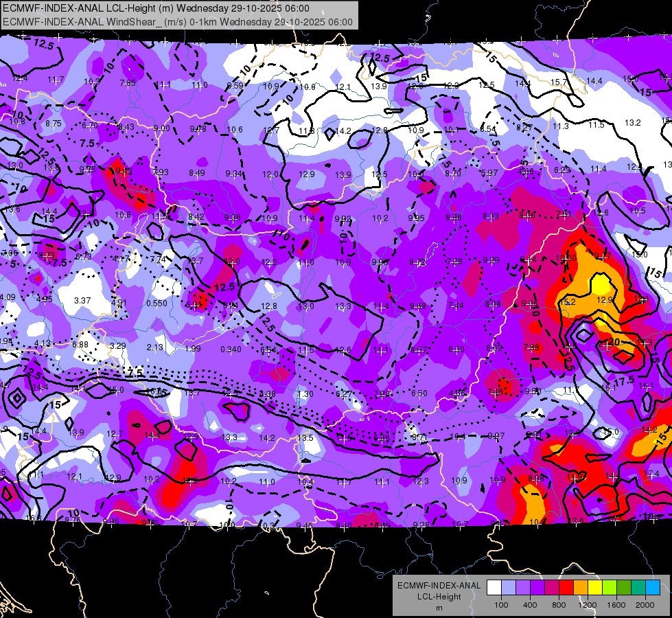Click the wind shear value 8.08
The image size is (672, 618).
pyautogui.click(x=493, y=304)
